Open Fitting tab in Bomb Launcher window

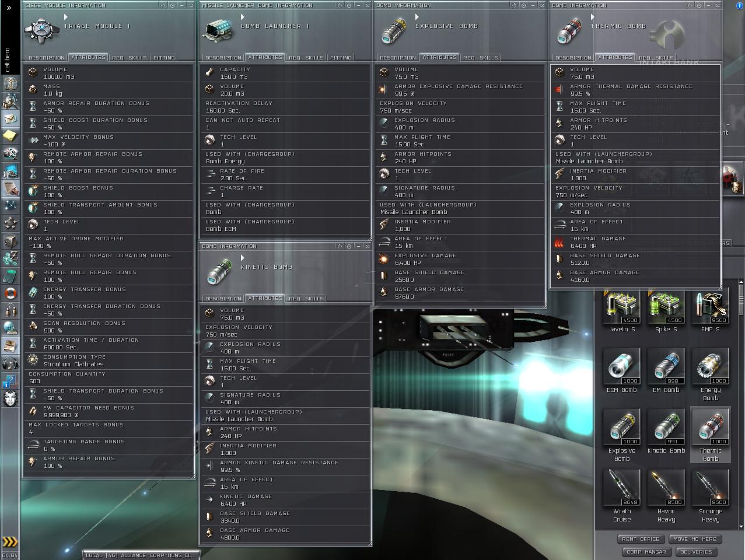click(341, 58)
